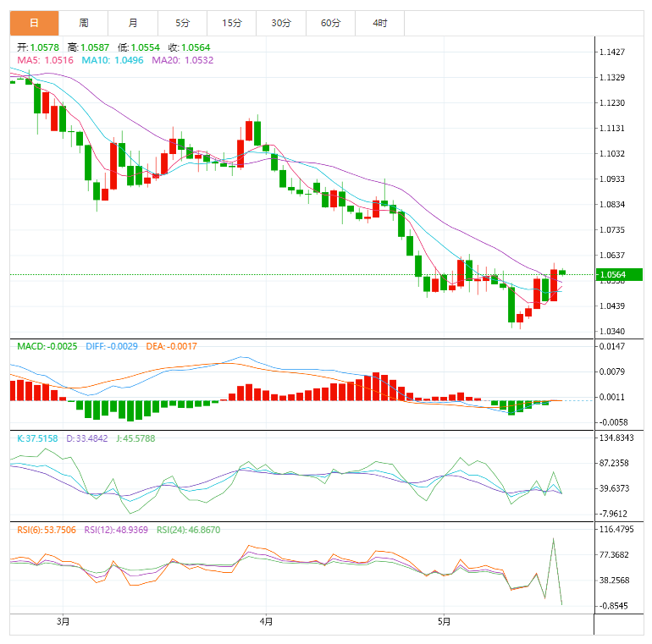This screenshot has height=644, width=652.
Task: Click the MA5: 1.0516 label
Action: pos(46,60)
